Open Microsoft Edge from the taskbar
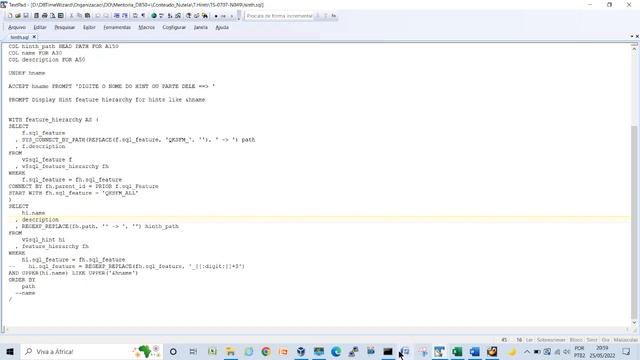 click(336, 351)
